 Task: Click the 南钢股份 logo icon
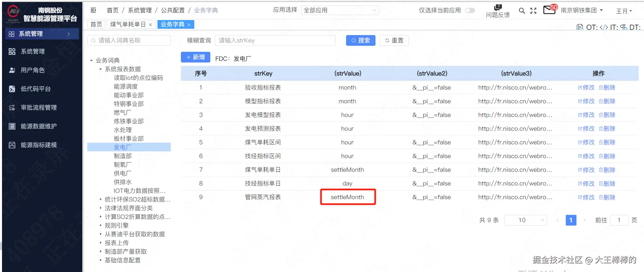[14, 13]
